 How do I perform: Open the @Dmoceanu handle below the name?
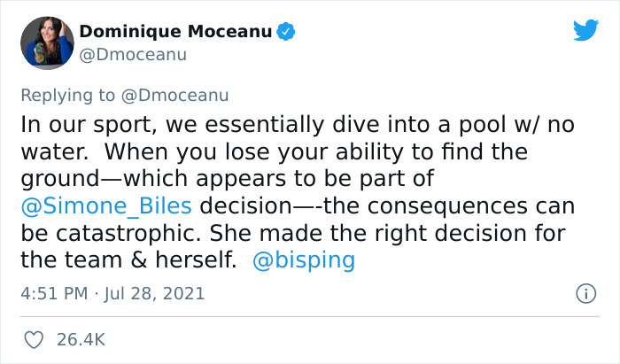click(x=133, y=55)
